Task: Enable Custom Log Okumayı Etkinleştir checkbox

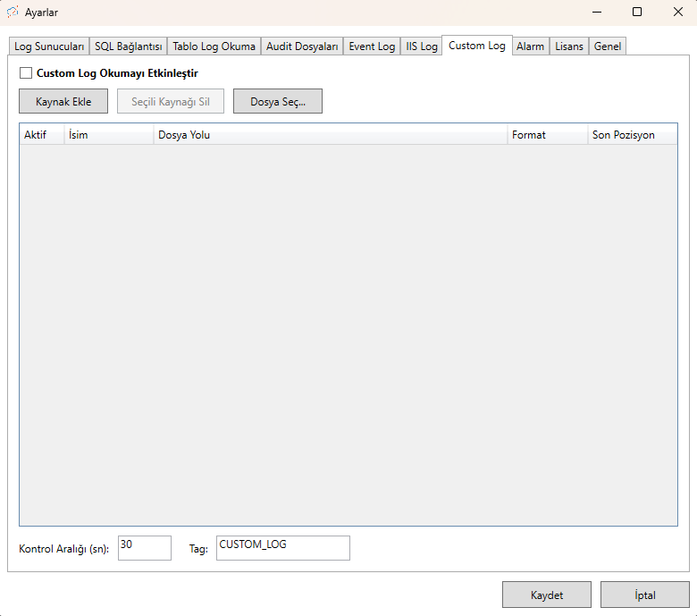Action: pos(26,73)
